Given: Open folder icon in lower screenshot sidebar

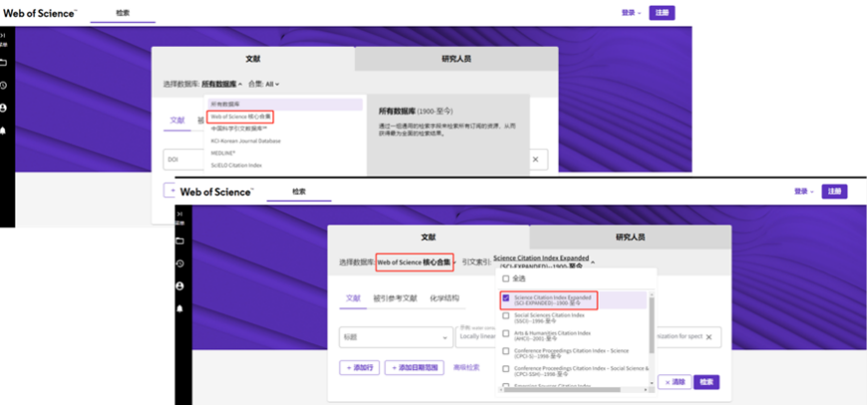Looking at the screenshot, I should point(180,240).
